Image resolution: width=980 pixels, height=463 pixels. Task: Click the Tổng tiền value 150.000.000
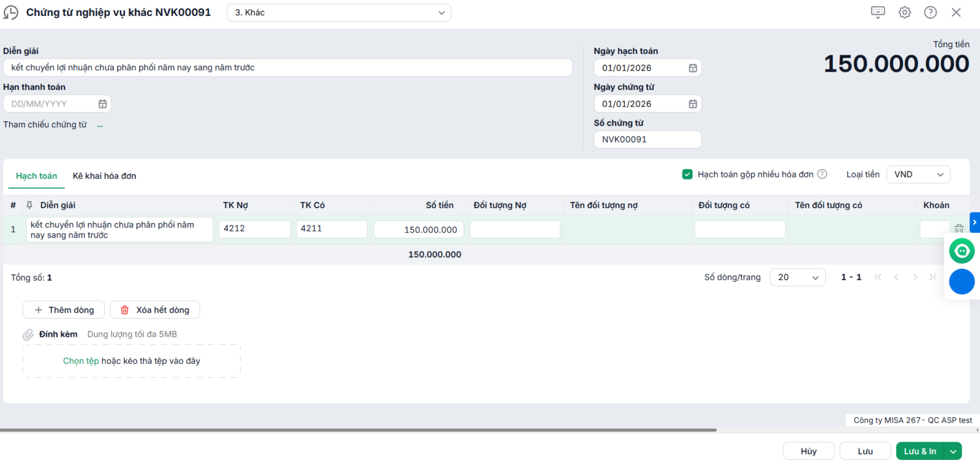pyautogui.click(x=896, y=64)
